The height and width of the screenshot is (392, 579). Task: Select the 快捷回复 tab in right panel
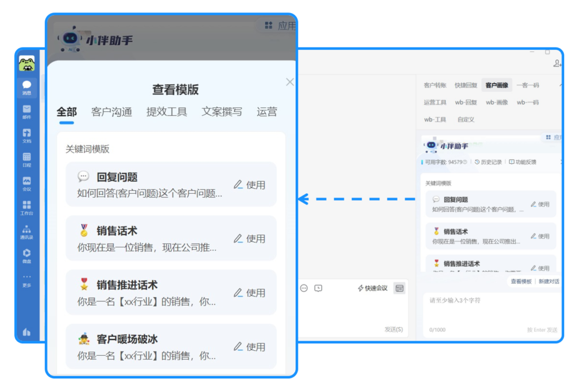[466, 85]
